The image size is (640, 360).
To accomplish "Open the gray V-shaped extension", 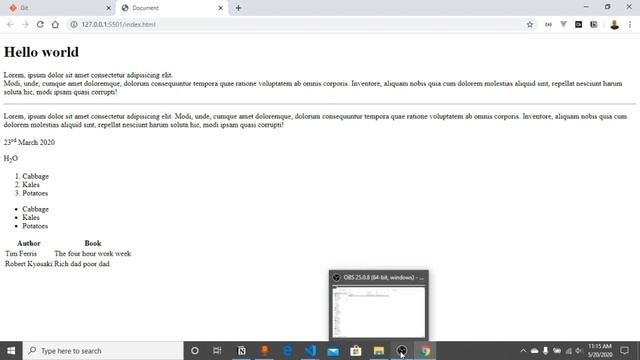I will (x=563, y=24).
